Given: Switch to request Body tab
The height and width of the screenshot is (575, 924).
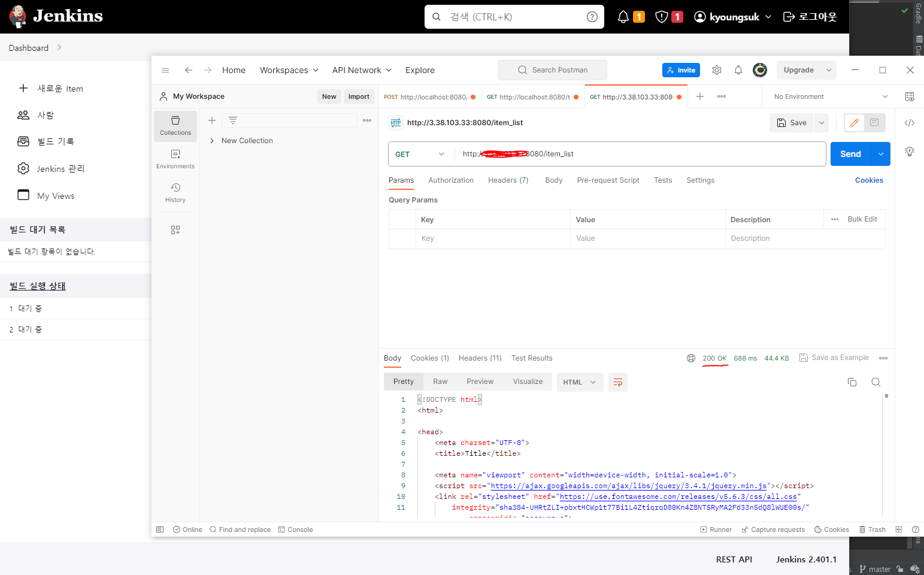Looking at the screenshot, I should click(554, 180).
